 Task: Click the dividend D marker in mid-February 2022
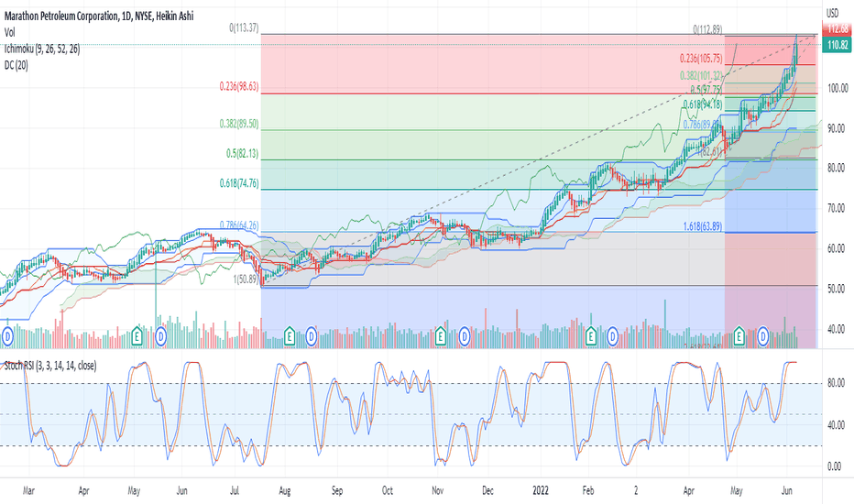pos(612,336)
